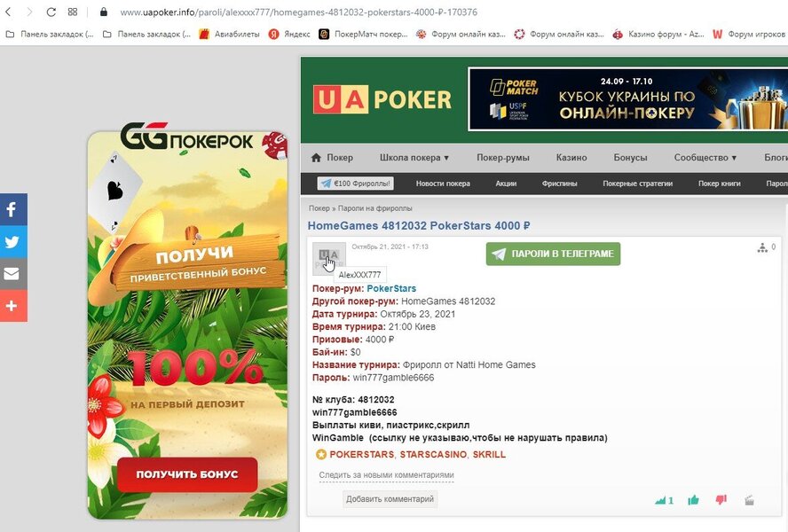Reload the page with browser refresh icon
The height and width of the screenshot is (532, 788).
pos(51,12)
